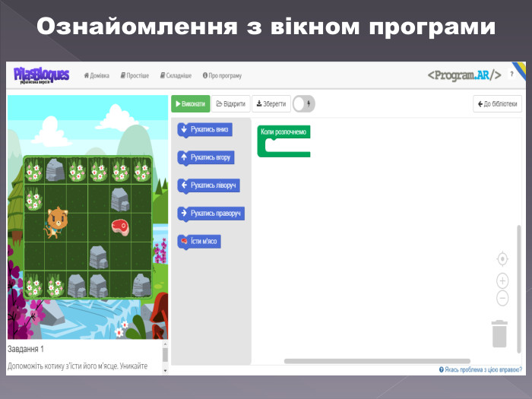The height and width of the screenshot is (399, 532).
Task: Click the task description scroll down arrow
Action: coord(165,371)
